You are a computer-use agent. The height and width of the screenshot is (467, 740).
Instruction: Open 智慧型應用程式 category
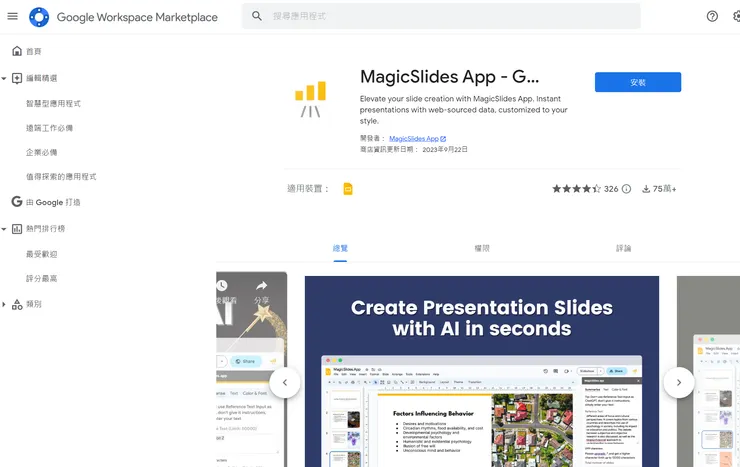(53, 103)
